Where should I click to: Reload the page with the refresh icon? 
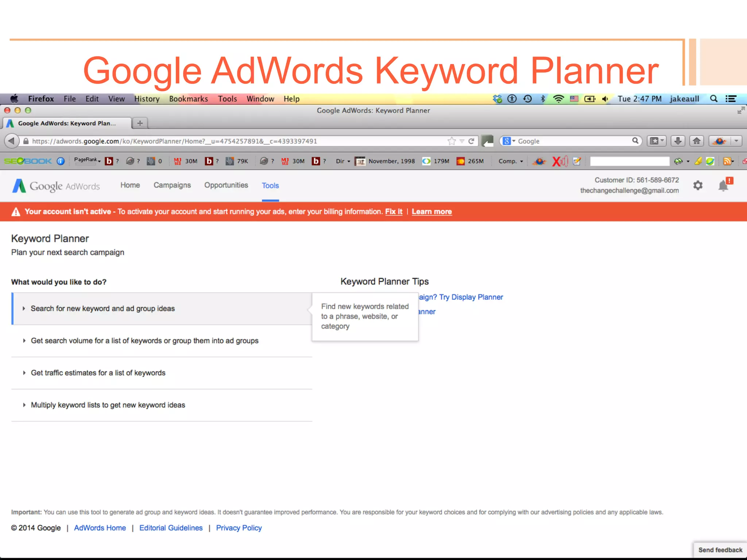coord(471,141)
